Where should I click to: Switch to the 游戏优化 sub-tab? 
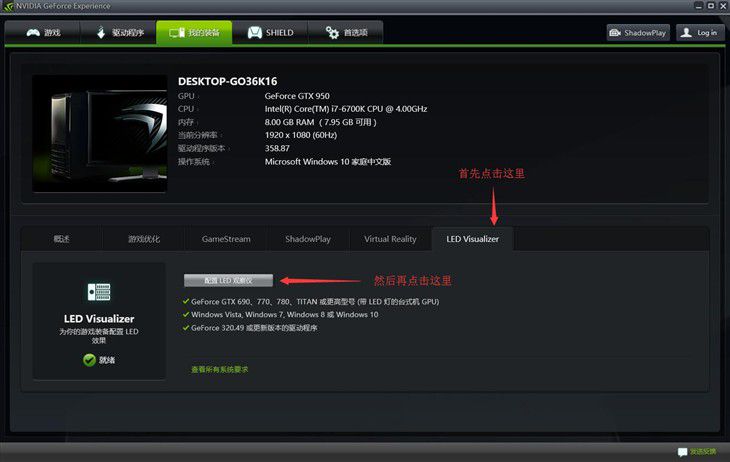click(144, 239)
